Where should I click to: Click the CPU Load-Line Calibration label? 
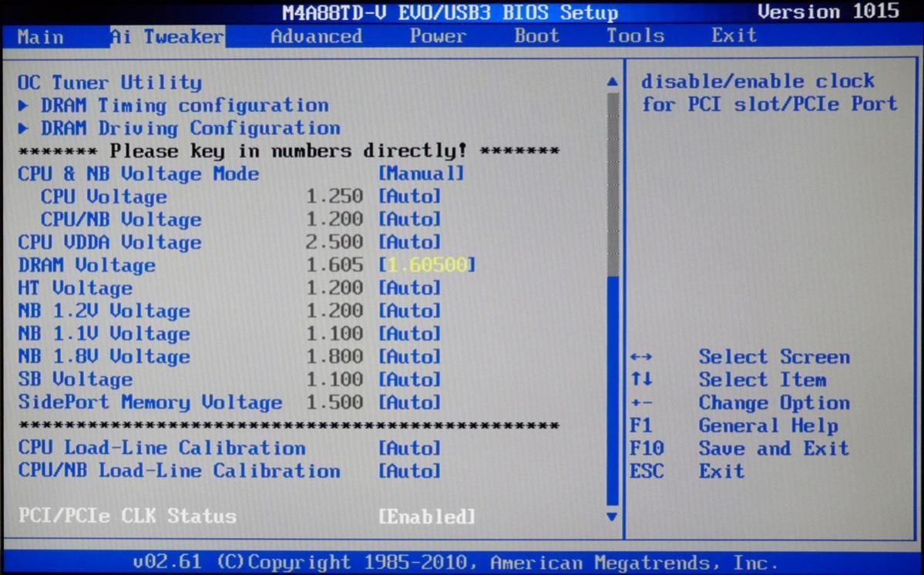162,449
